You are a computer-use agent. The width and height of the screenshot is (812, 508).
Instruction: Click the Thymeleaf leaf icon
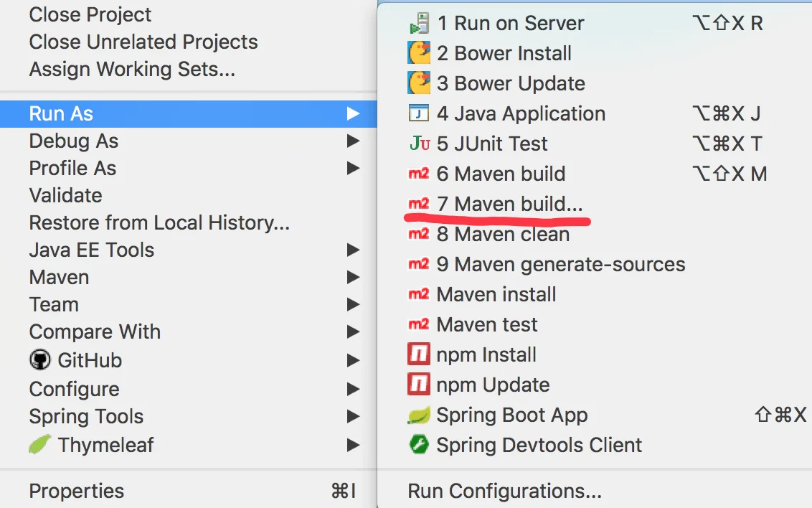(x=40, y=444)
